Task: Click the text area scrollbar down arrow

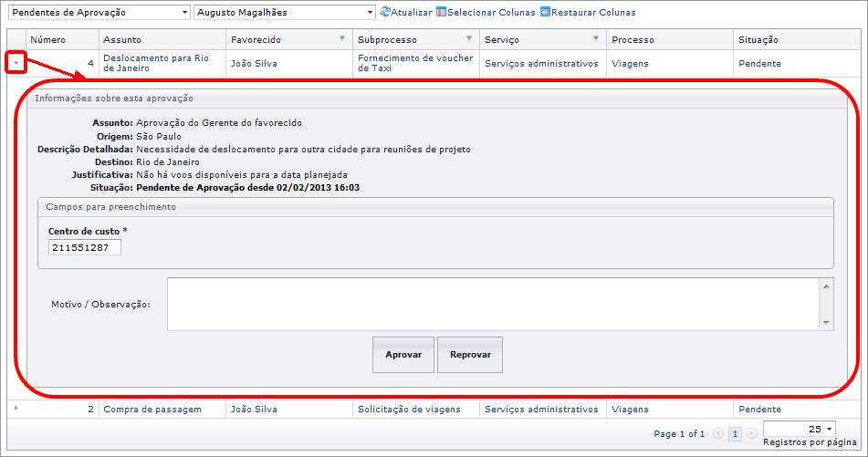Action: click(x=826, y=323)
